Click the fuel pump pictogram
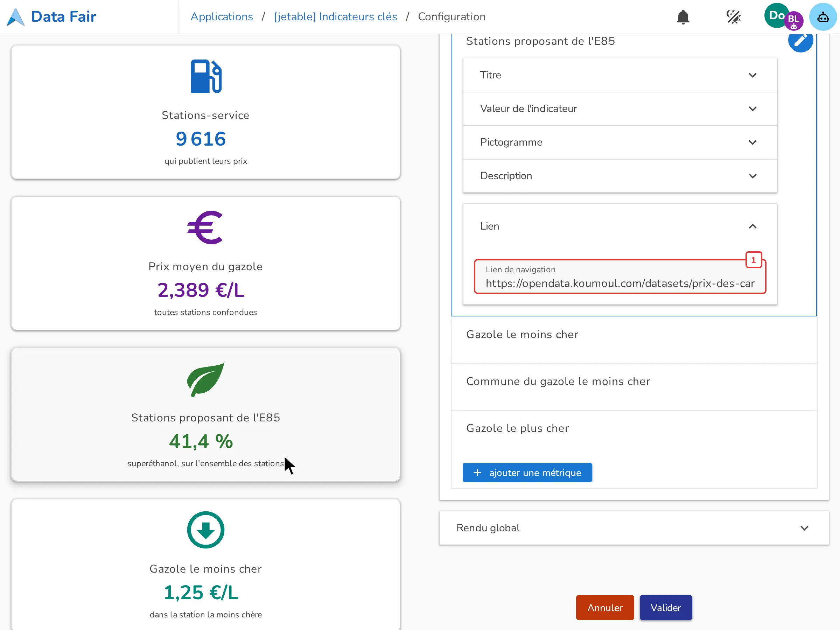Viewport: 840px width, 630px height. click(206, 76)
